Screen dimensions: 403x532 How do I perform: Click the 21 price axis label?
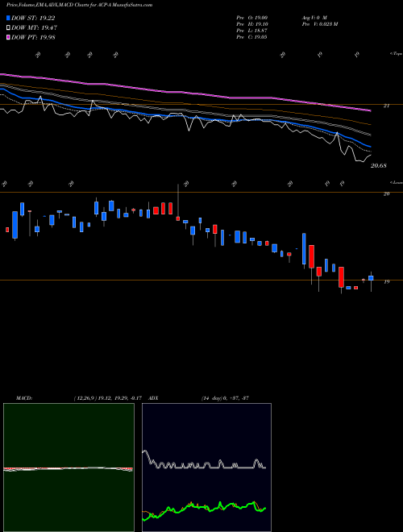coord(386,106)
